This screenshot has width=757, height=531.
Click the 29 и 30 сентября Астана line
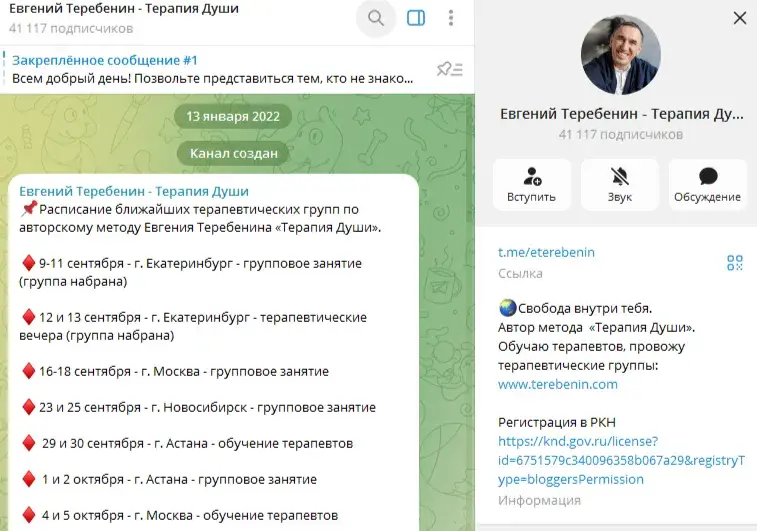tap(186, 443)
